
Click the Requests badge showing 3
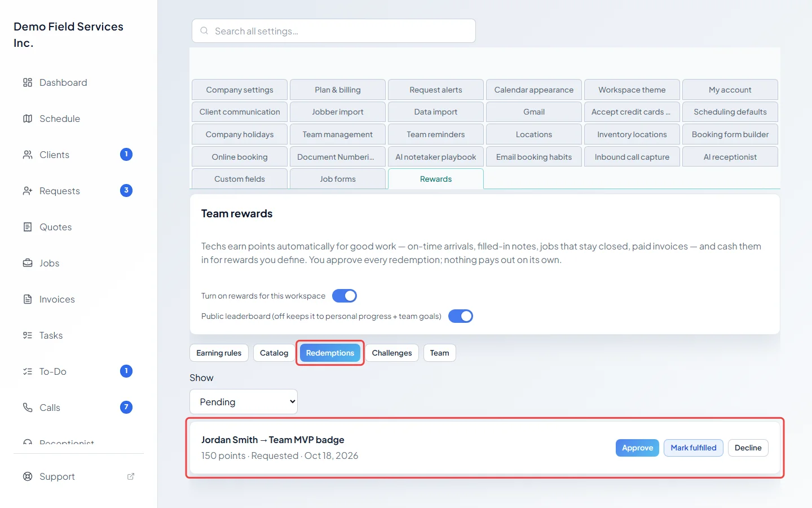[x=126, y=191]
